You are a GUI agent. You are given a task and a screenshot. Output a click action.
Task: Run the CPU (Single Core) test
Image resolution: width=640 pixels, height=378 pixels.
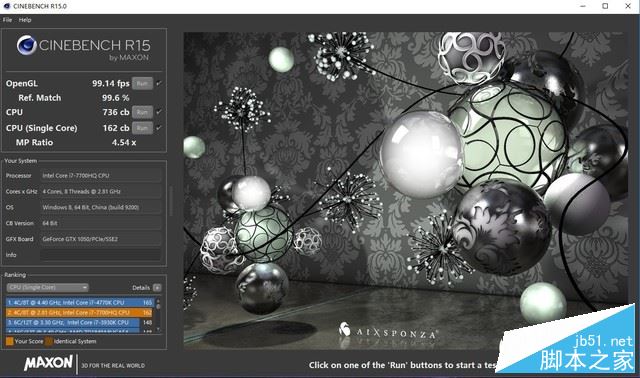click(142, 128)
